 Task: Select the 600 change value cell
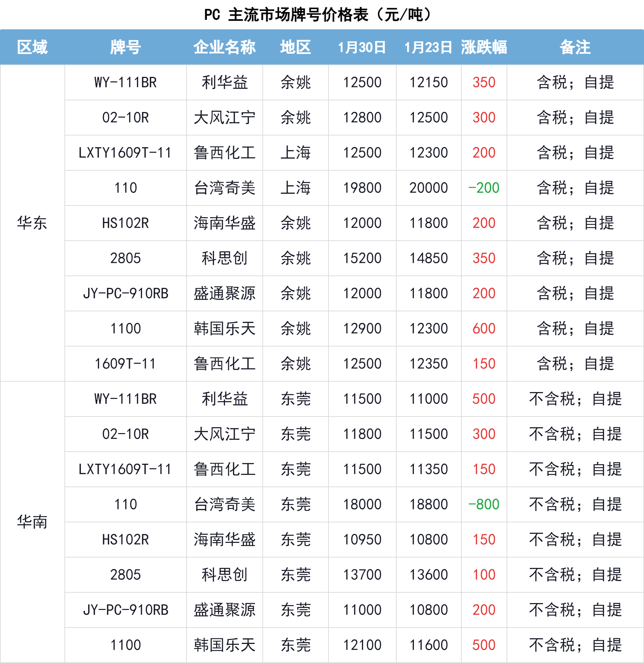[x=484, y=329]
